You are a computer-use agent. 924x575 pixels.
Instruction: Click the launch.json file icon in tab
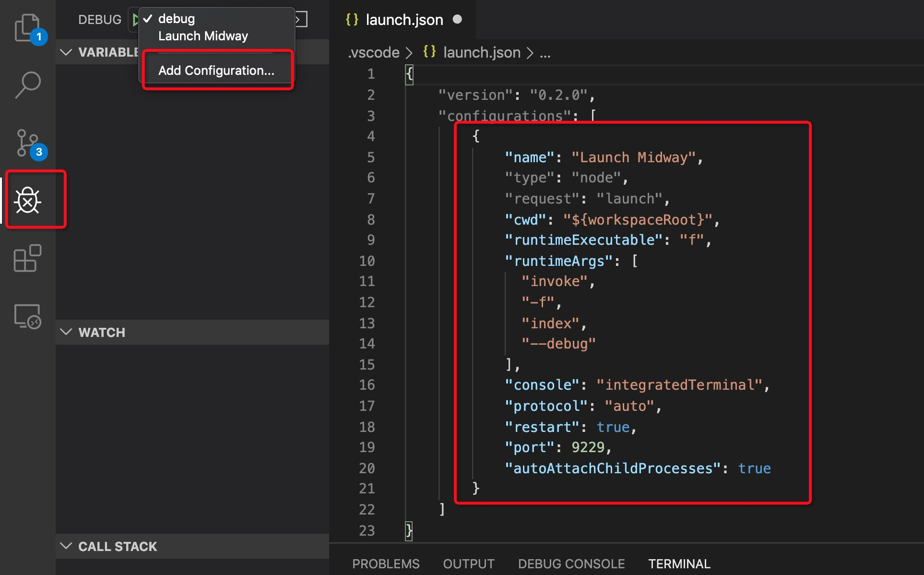(352, 20)
